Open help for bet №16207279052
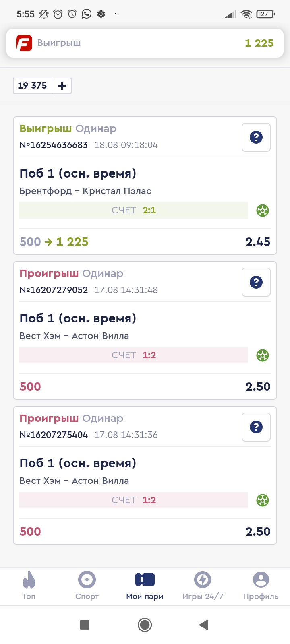Screen dimensions: 290x644 tap(256, 282)
